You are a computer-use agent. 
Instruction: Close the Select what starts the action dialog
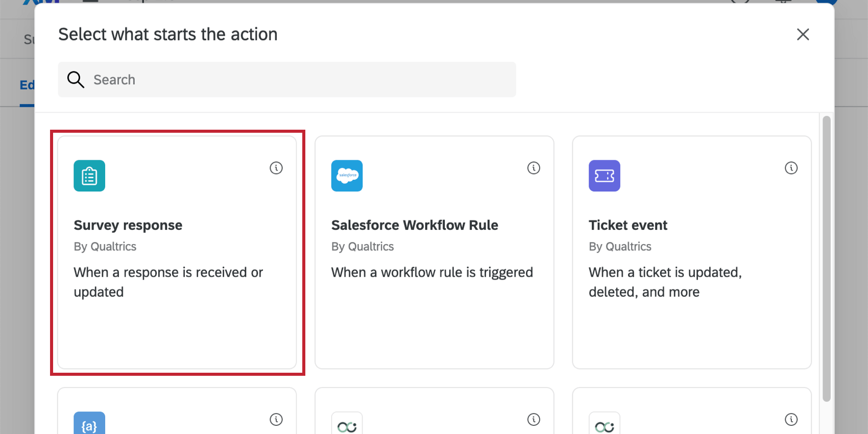(803, 34)
